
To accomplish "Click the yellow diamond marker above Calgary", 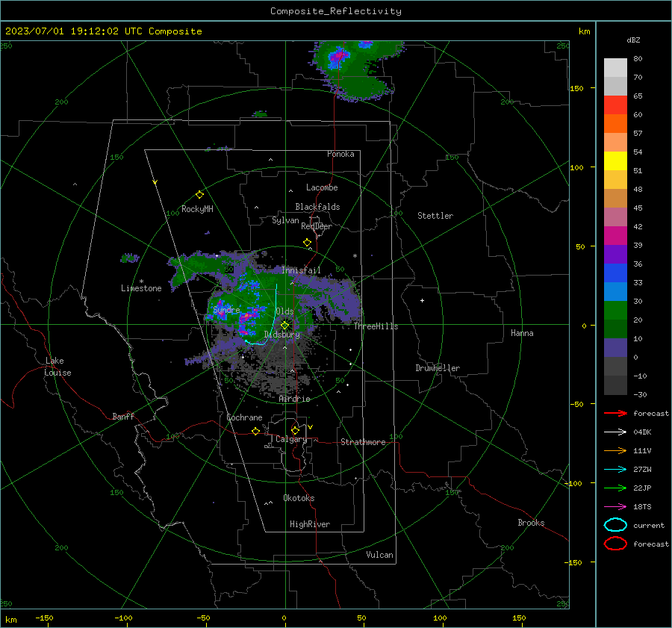I will point(295,430).
